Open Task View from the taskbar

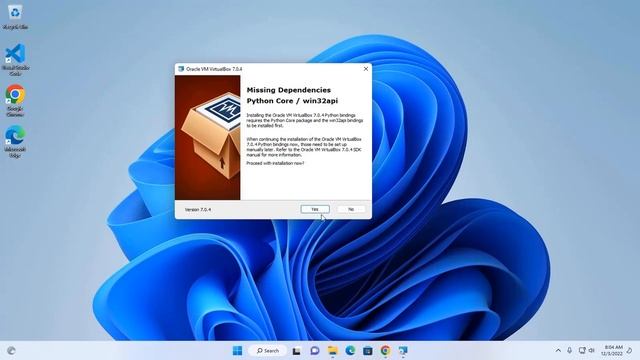point(297,351)
